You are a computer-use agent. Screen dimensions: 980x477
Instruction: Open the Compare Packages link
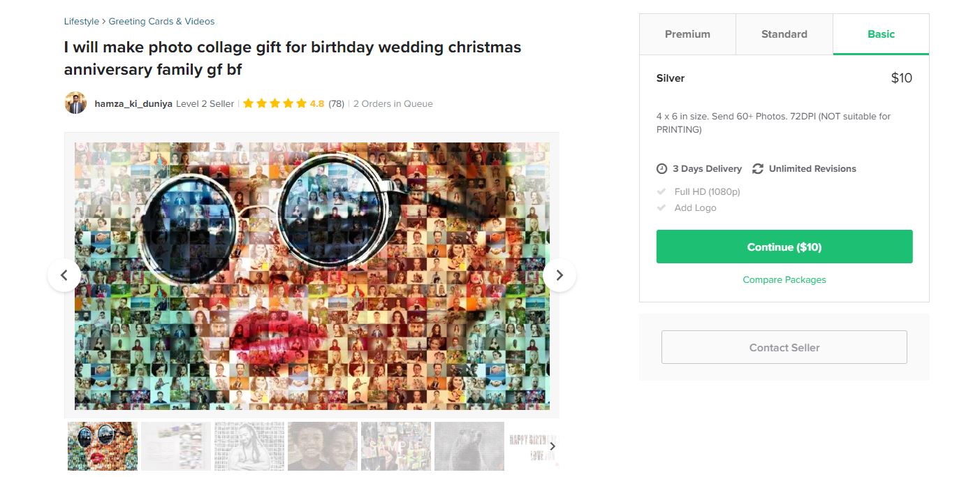tap(784, 279)
